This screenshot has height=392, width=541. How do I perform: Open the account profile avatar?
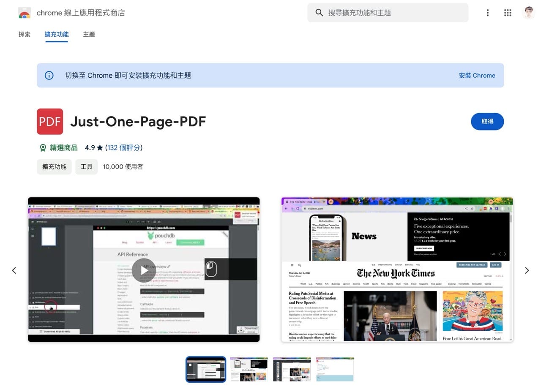(x=528, y=13)
